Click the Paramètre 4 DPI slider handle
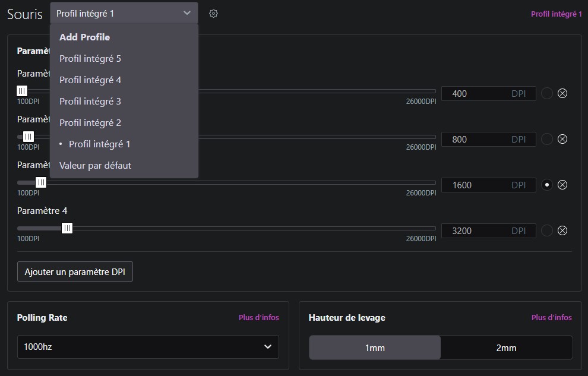The width and height of the screenshot is (588, 376). point(67,228)
